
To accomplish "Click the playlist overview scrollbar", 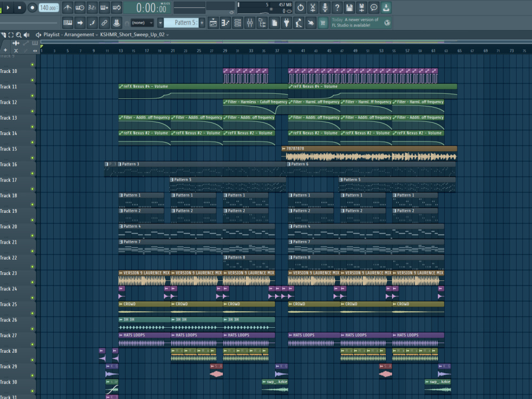I will click(285, 42).
